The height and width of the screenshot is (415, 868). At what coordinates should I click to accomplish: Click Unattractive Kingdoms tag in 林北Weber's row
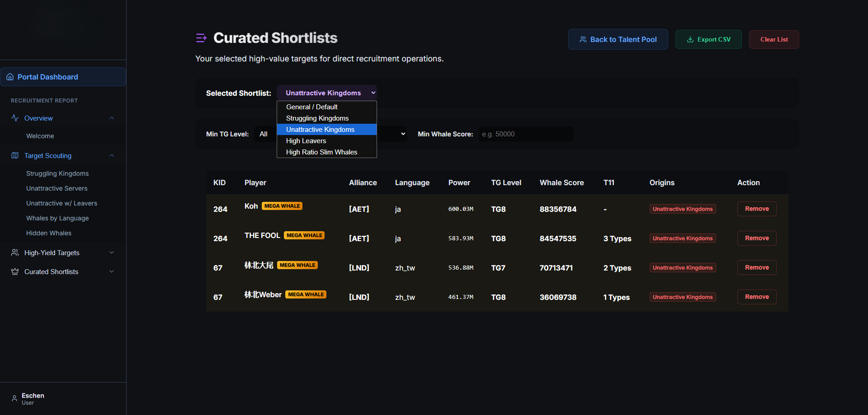pyautogui.click(x=683, y=297)
